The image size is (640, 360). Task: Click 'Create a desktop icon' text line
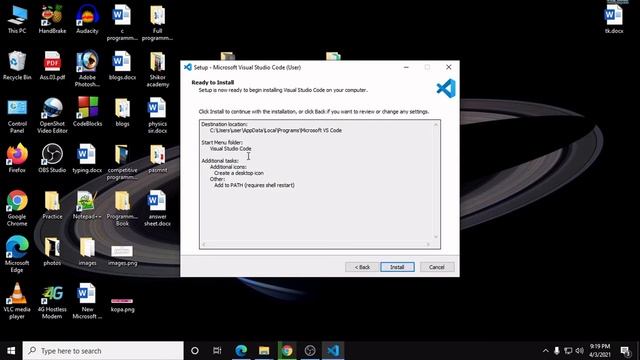(239, 173)
